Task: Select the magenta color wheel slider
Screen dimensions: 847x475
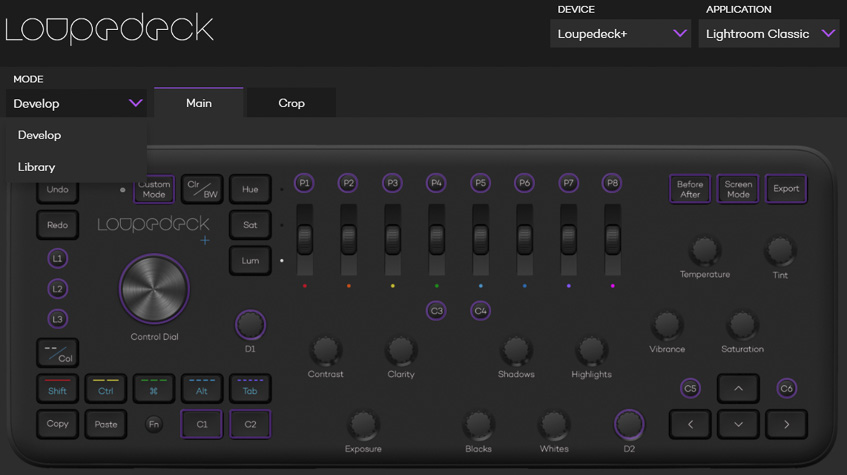Action: pos(613,239)
